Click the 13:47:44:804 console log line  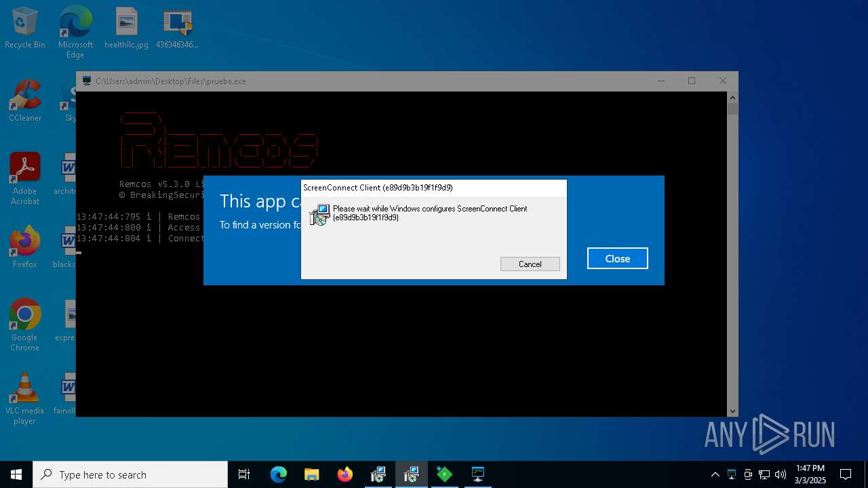click(139, 239)
